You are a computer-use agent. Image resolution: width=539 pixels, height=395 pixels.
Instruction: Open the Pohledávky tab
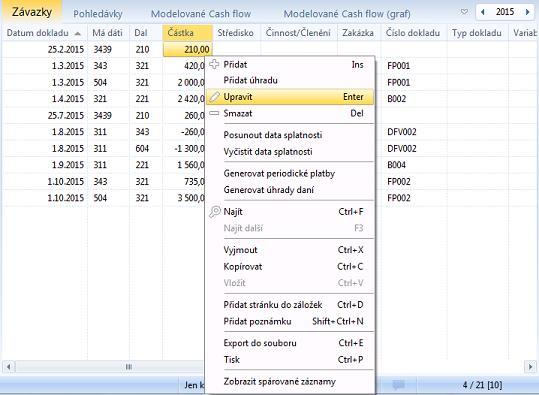pos(98,14)
